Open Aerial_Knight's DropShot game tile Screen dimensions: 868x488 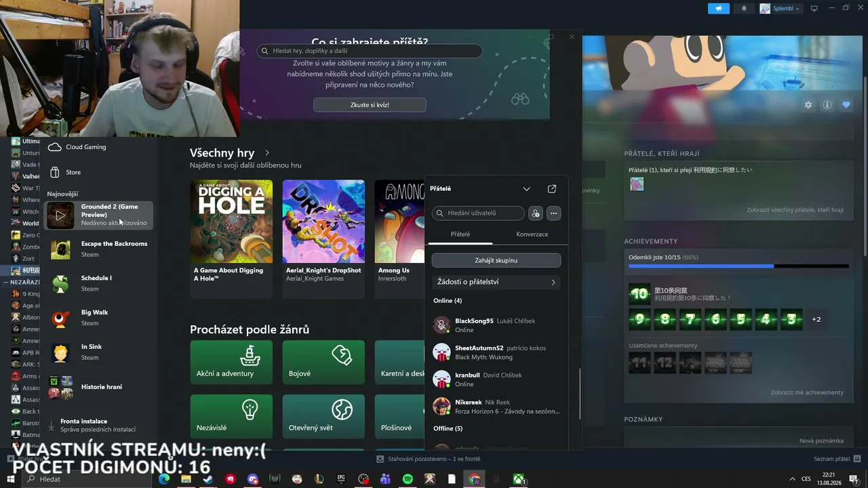pyautogui.click(x=323, y=239)
